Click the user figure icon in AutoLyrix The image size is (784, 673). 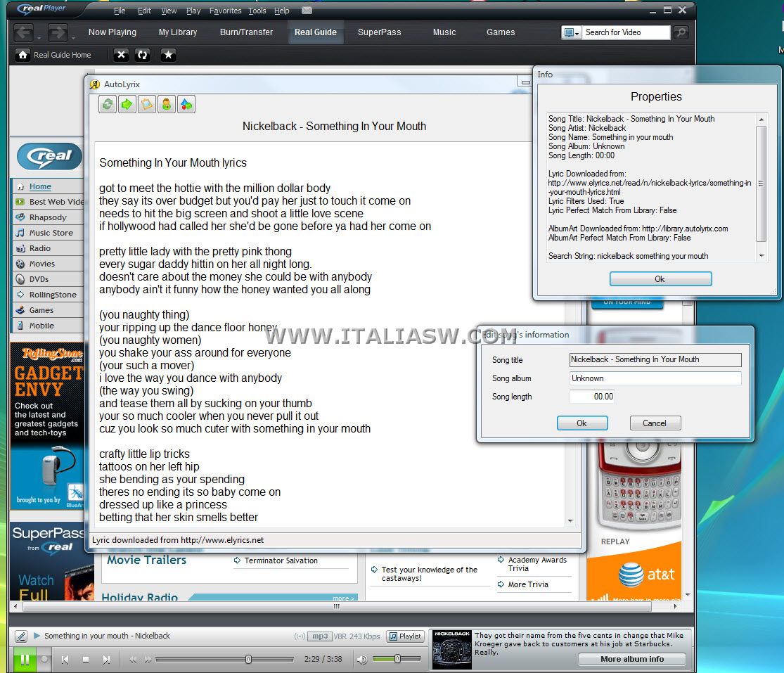click(x=167, y=105)
